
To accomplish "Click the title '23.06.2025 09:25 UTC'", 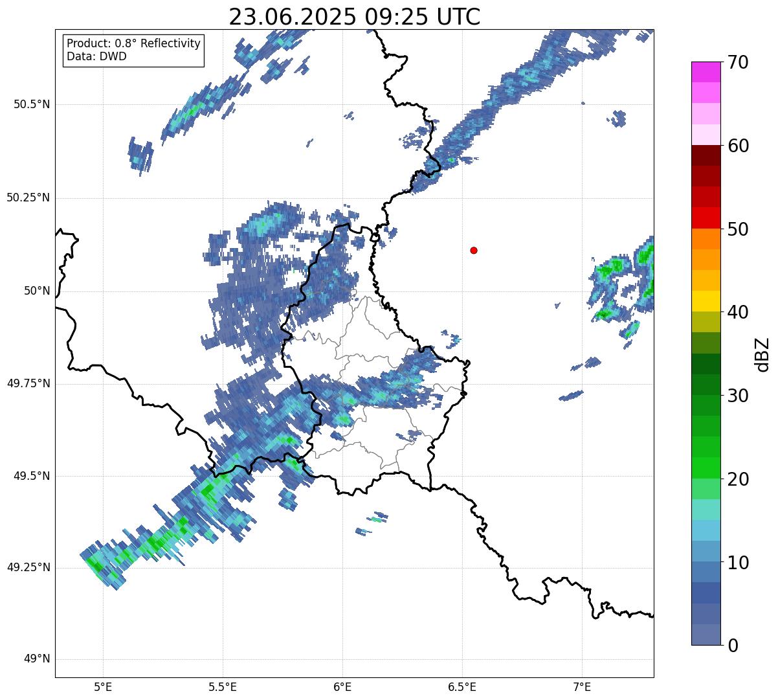I will [355, 17].
